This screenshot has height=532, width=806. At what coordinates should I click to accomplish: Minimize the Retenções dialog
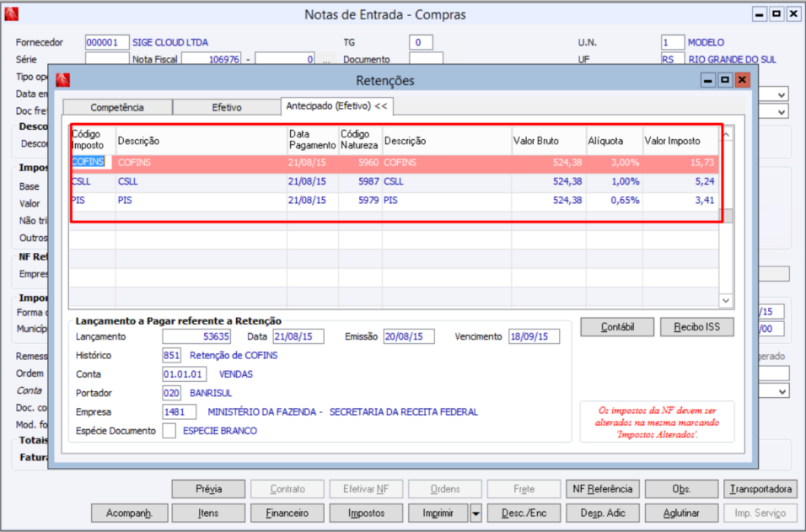click(x=707, y=80)
